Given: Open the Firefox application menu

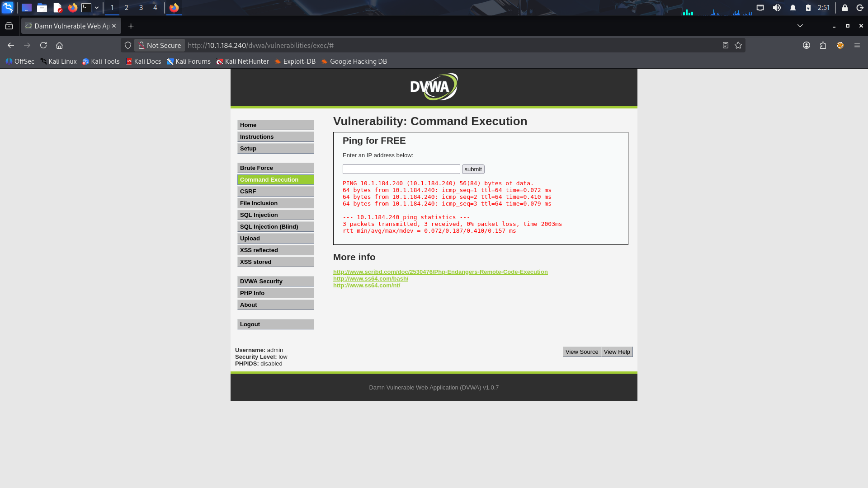Looking at the screenshot, I should coord(857,45).
